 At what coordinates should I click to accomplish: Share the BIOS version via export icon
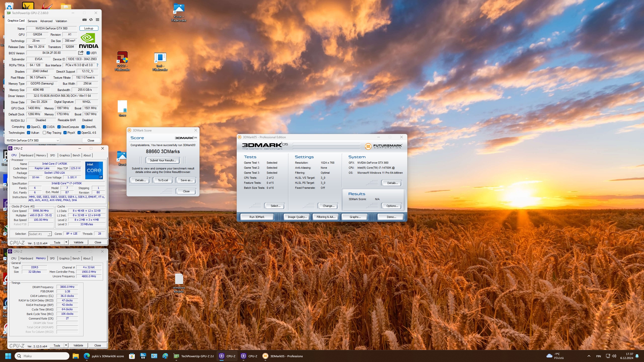tap(81, 53)
